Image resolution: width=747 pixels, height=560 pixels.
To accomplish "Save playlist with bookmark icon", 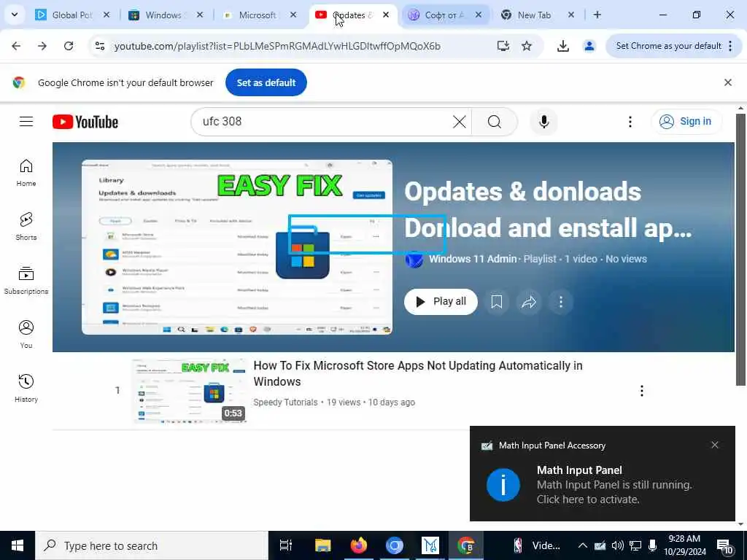I will point(496,302).
